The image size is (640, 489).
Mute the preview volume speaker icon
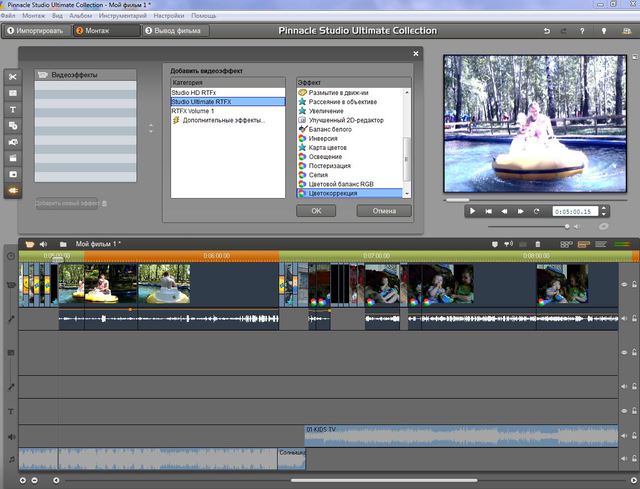click(x=576, y=227)
